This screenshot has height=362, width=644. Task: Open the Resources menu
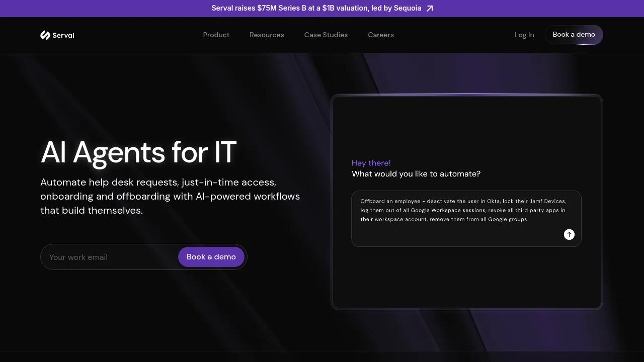point(267,35)
